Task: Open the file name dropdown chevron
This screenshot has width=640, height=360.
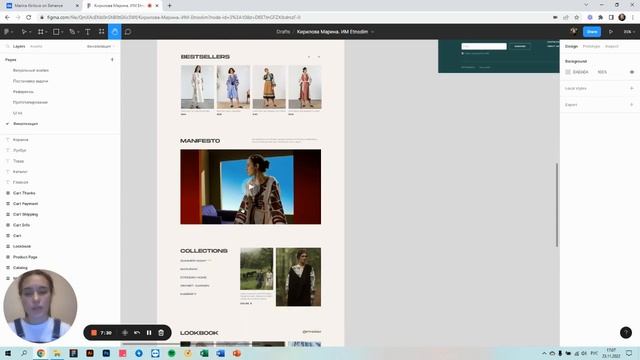Action: (372, 32)
